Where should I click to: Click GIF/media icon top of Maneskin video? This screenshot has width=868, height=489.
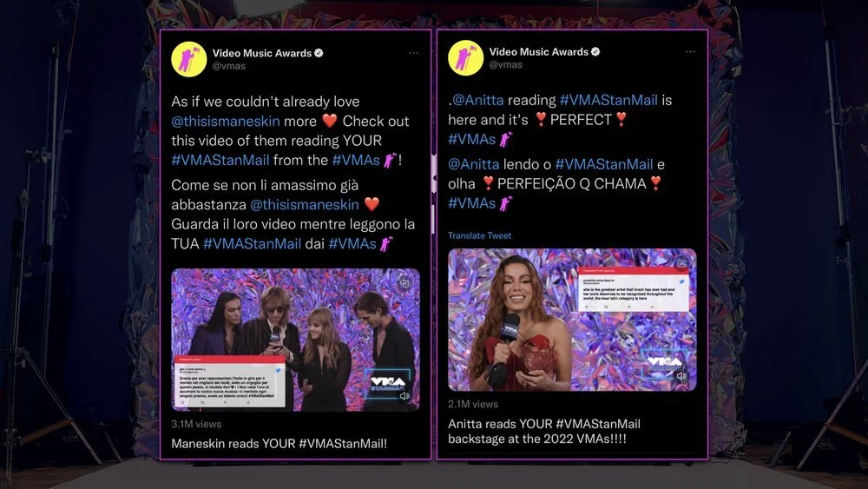coord(404,283)
